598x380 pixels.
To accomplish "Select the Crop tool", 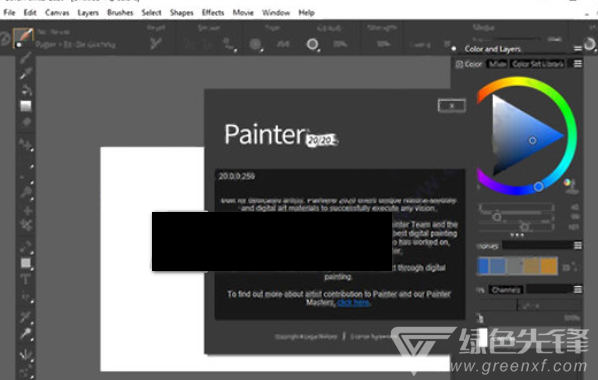I will coord(26,225).
